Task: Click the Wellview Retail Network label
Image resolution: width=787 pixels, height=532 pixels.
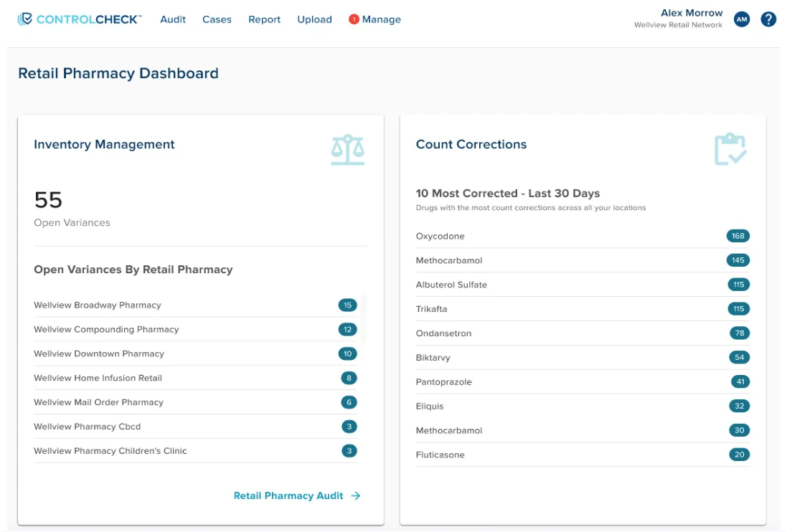Action: tap(678, 25)
